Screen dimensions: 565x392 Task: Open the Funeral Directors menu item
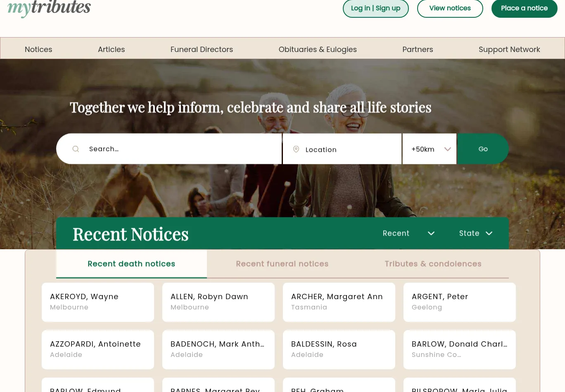(x=202, y=49)
